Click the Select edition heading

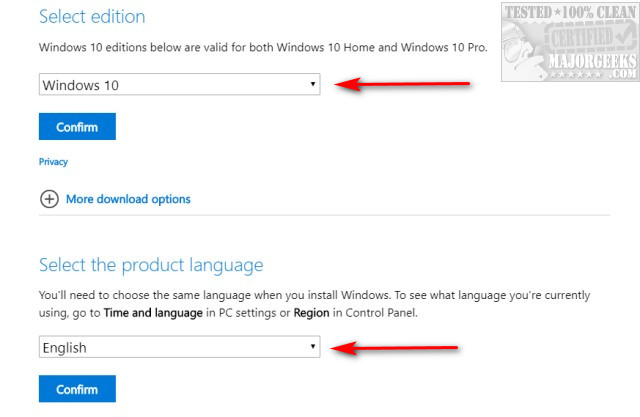pyautogui.click(x=91, y=17)
